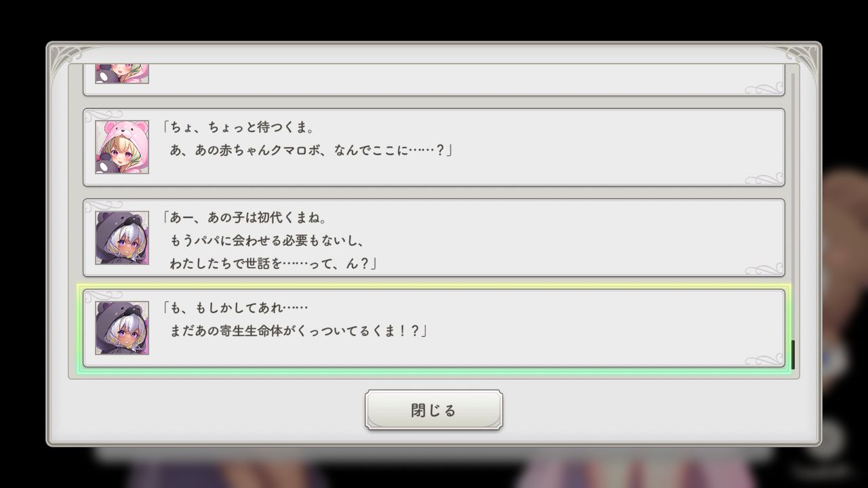Select the 「ちょ、ちょっと待つくま。 dialogue line
This screenshot has width=868, height=488.
(x=237, y=127)
